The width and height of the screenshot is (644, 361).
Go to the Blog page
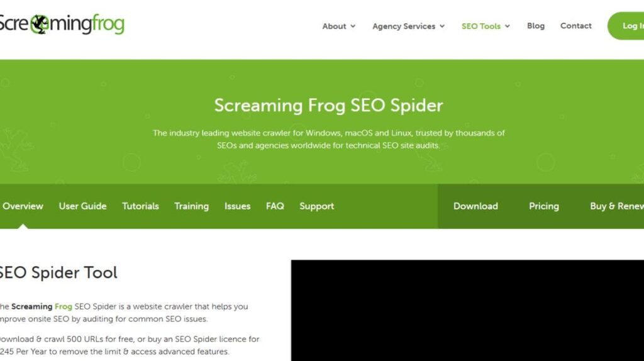[536, 26]
